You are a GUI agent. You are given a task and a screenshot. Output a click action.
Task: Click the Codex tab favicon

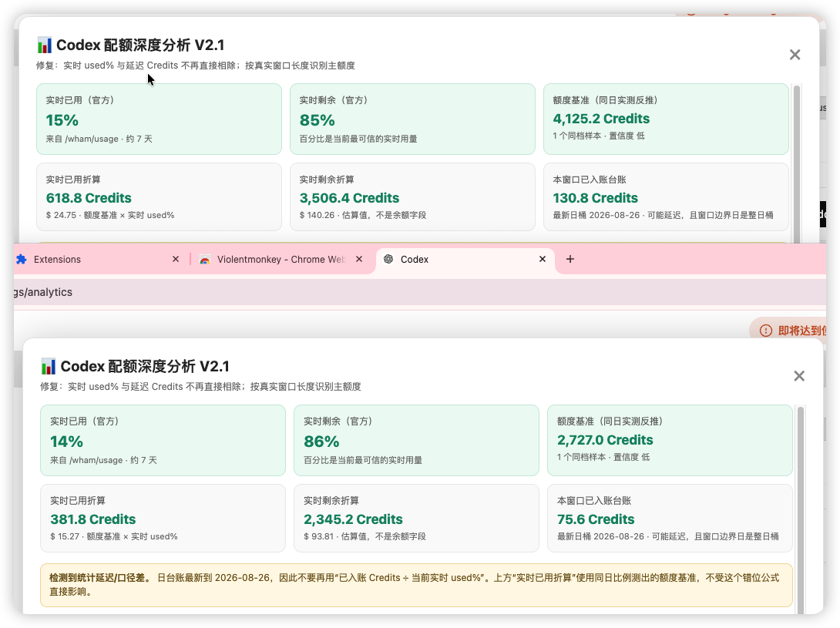coord(388,260)
